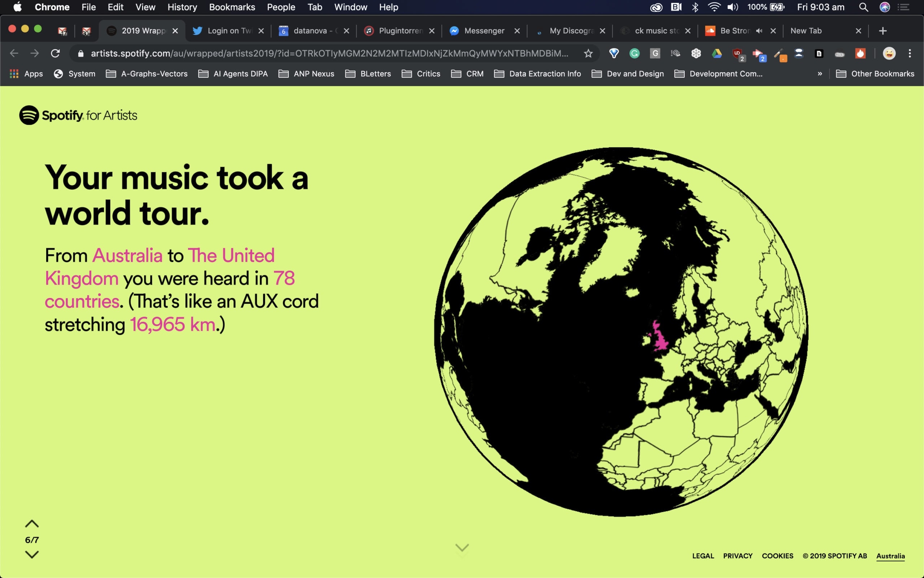The image size is (924, 578).
Task: Open the Dev and Design bookmark folder
Action: (627, 74)
